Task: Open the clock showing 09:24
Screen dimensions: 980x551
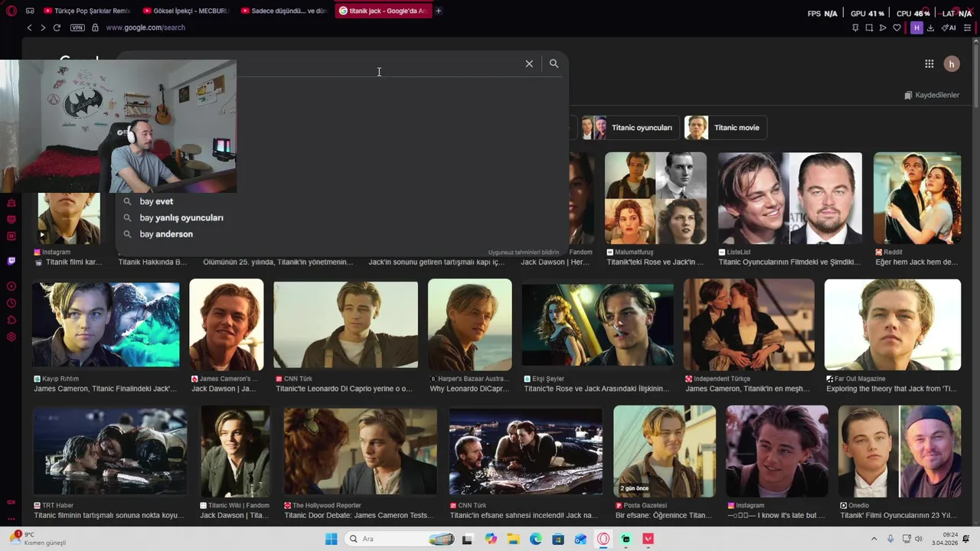Action: coord(946,539)
